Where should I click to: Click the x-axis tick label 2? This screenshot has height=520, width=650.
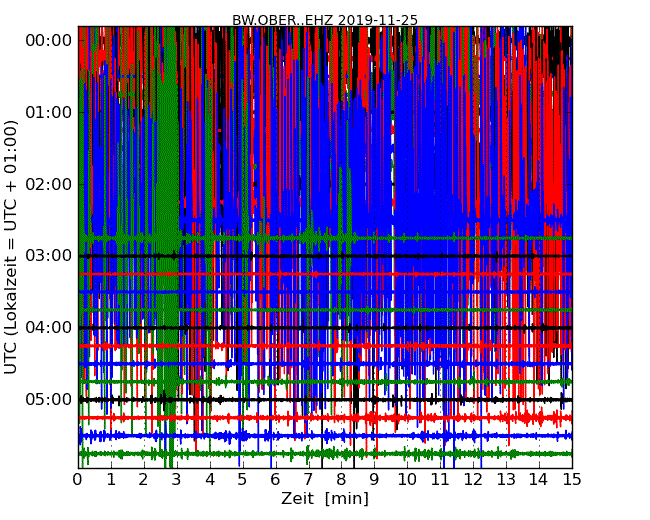tap(143, 480)
